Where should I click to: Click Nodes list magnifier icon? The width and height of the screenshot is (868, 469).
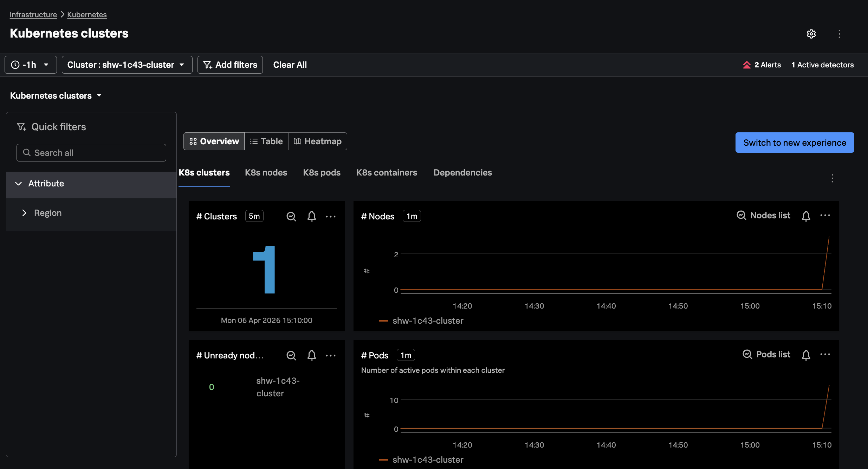pyautogui.click(x=741, y=215)
